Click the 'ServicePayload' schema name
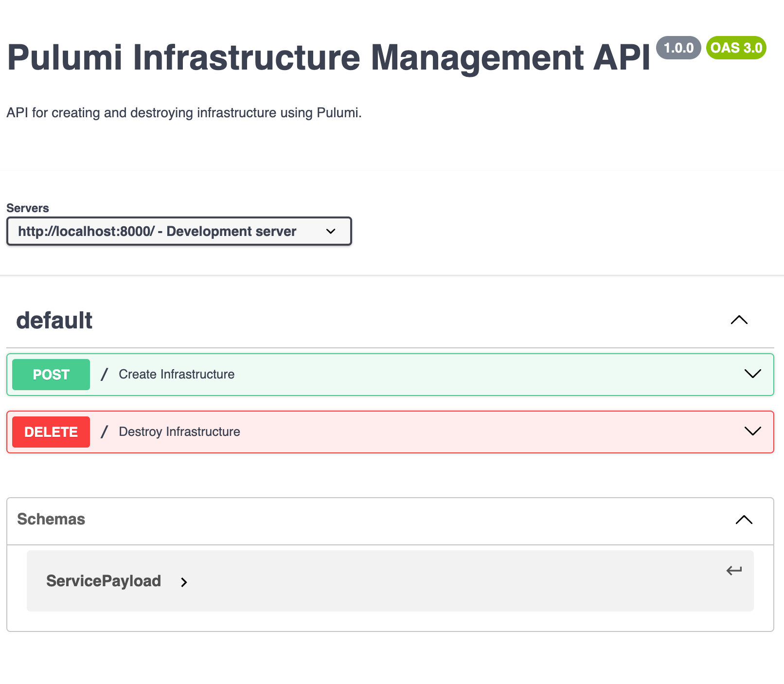Screen dimensions: 784x684 coord(104,581)
